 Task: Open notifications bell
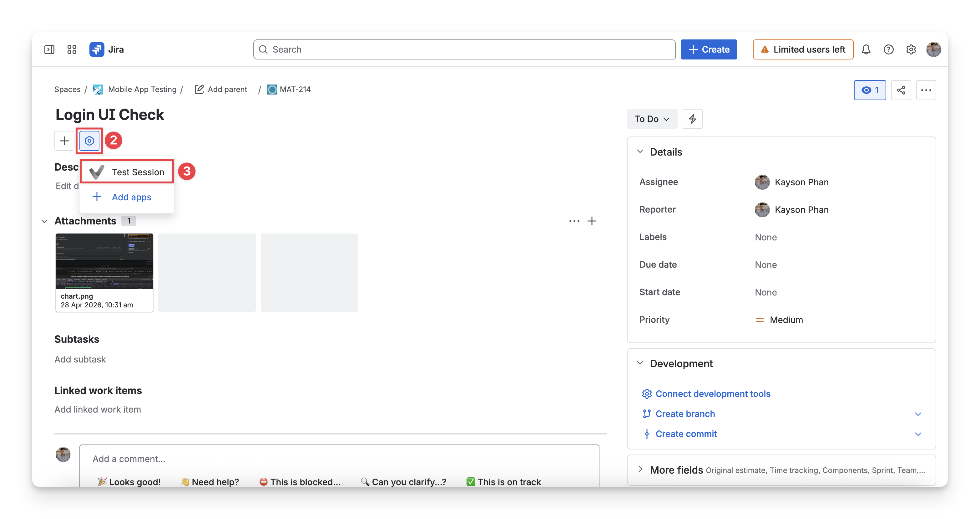(x=866, y=49)
